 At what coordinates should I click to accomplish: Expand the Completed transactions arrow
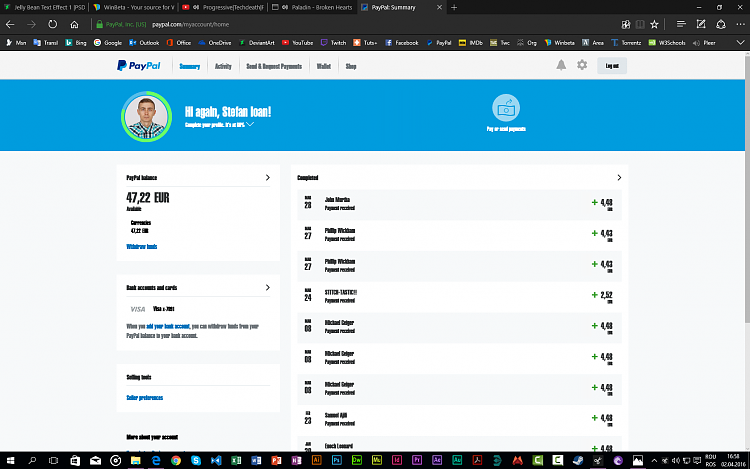pyautogui.click(x=619, y=177)
